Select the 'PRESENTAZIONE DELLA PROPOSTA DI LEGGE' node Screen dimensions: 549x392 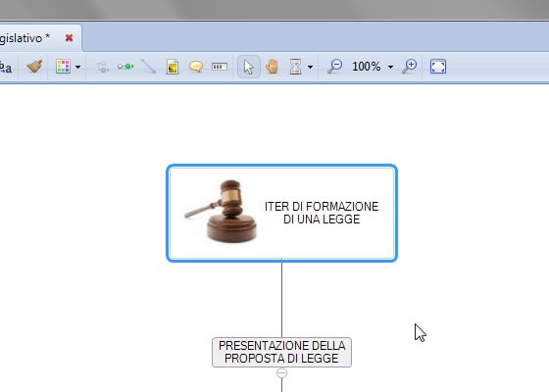(x=282, y=352)
